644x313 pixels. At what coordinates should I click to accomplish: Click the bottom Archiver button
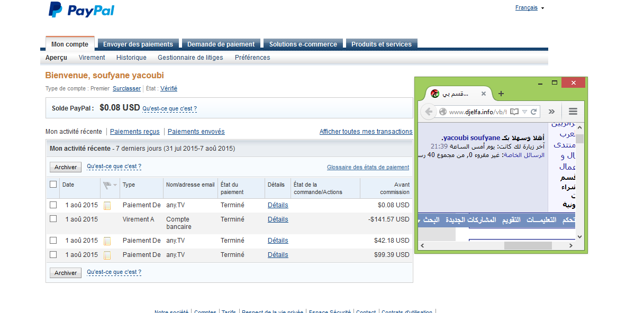click(66, 273)
